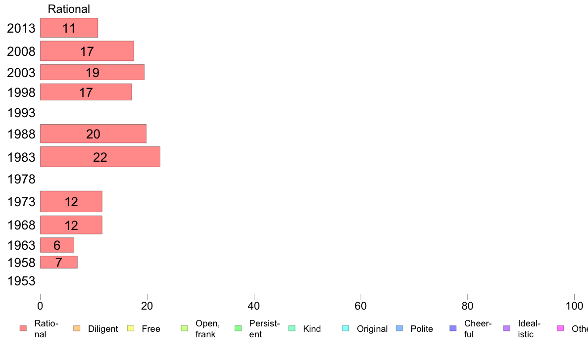This screenshot has width=588, height=364.
Task: Click the 1993 year label
Action: pyautogui.click(x=21, y=113)
